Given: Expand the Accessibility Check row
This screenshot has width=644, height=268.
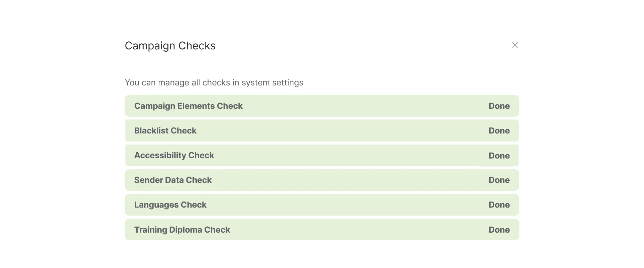Looking at the screenshot, I should [322, 155].
